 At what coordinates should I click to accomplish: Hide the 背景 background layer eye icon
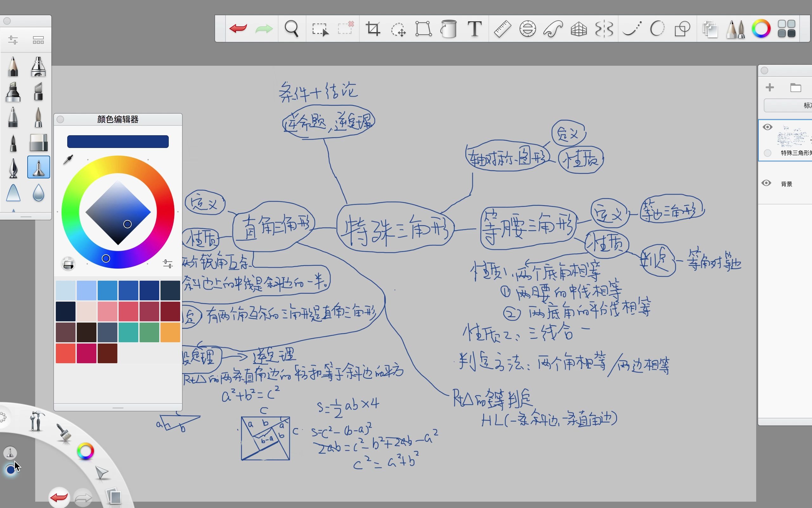(x=766, y=183)
